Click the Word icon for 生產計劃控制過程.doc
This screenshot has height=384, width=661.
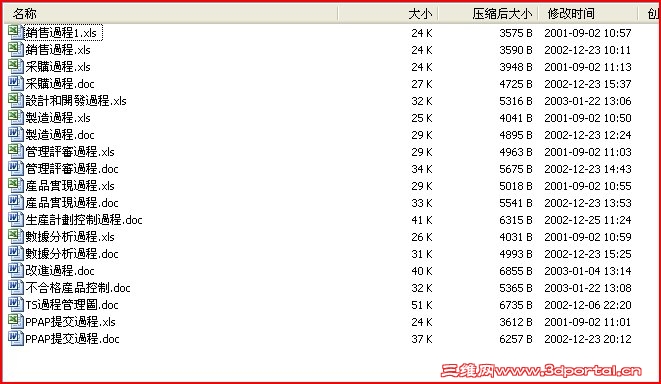[16, 219]
